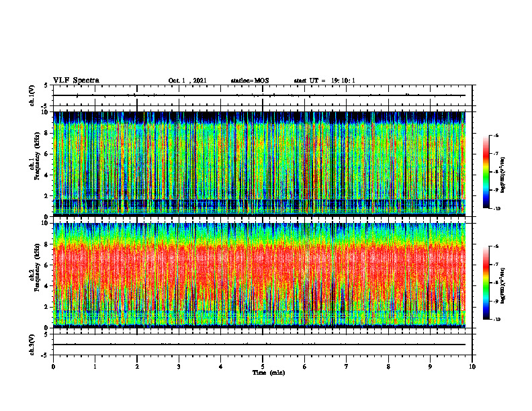Click the ch.2 frequency axis "2" tick label

pyautogui.click(x=47, y=307)
